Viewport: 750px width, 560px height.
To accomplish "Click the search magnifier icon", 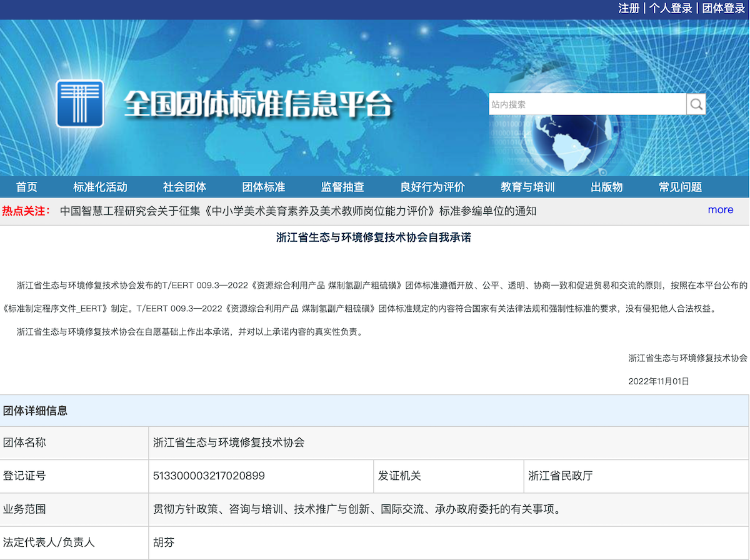I will click(x=696, y=104).
